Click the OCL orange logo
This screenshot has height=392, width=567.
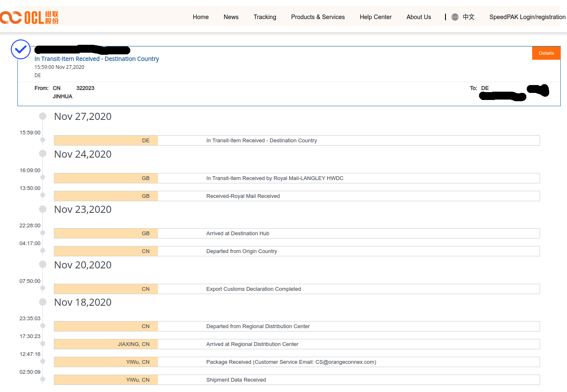tap(29, 17)
